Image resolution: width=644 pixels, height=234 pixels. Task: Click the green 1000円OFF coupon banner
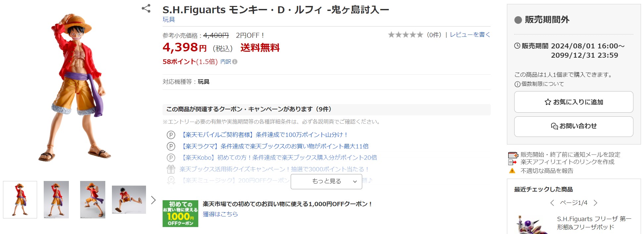[x=180, y=213]
